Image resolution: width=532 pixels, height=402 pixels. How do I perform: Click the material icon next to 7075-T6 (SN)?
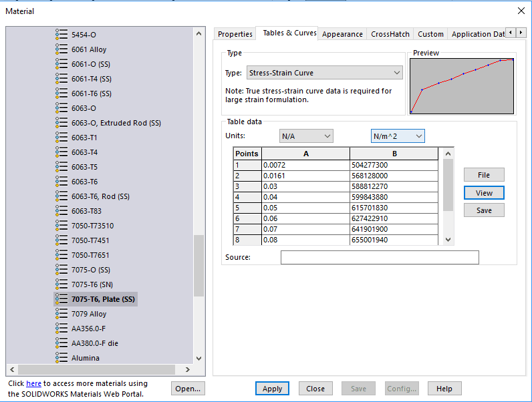[x=61, y=284]
